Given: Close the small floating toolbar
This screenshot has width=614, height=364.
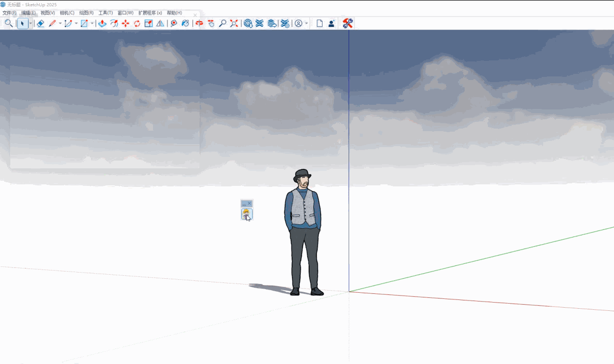Looking at the screenshot, I should (x=250, y=204).
